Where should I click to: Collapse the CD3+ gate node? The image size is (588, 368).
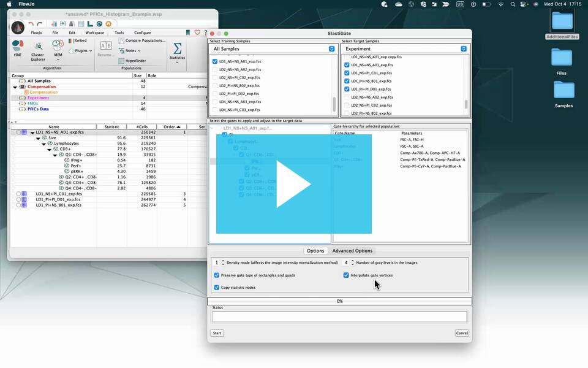(x=49, y=150)
